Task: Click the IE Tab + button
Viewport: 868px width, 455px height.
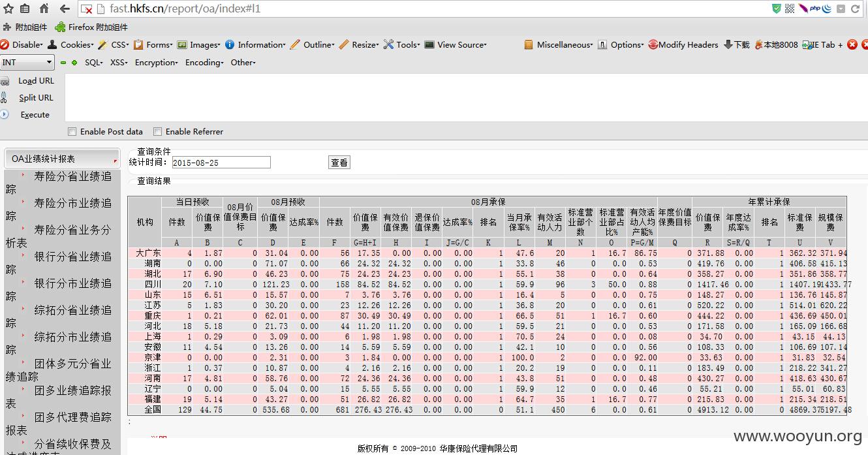Action: click(822, 44)
